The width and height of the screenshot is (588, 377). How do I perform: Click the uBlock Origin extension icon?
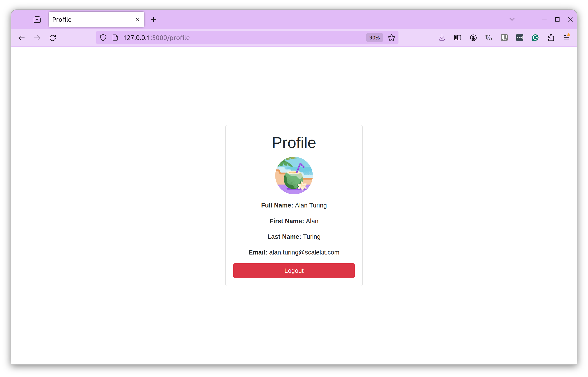point(504,38)
